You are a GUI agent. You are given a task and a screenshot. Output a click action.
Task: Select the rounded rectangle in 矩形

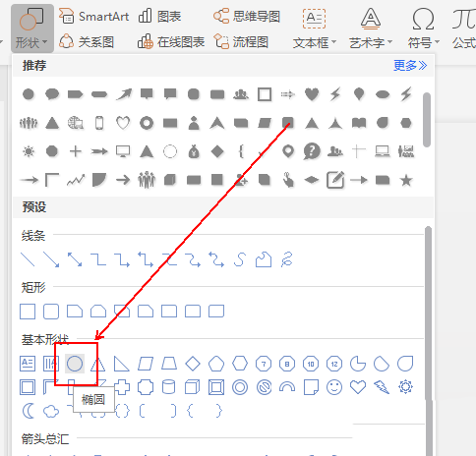point(51,312)
